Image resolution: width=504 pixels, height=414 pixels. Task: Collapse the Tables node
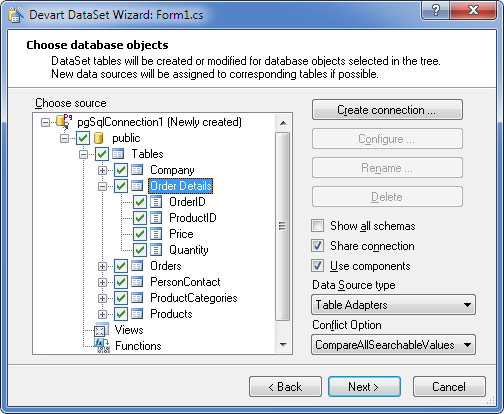[x=83, y=154]
